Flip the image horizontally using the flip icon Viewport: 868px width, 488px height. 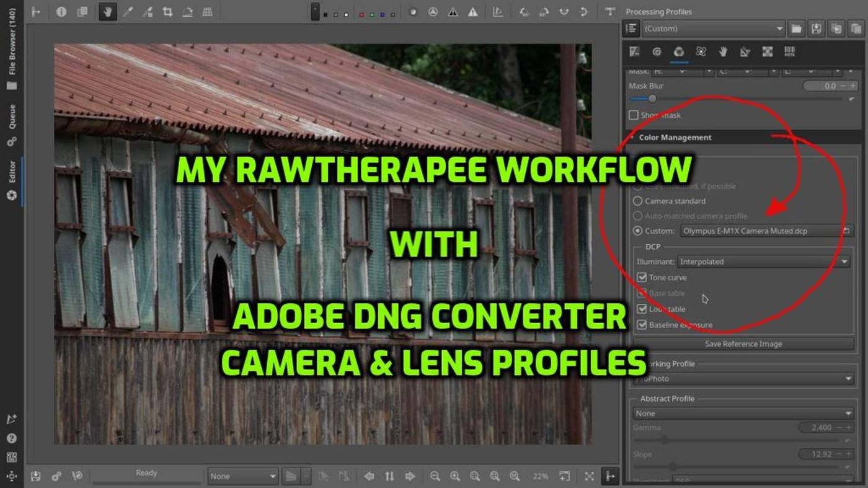coord(564,12)
